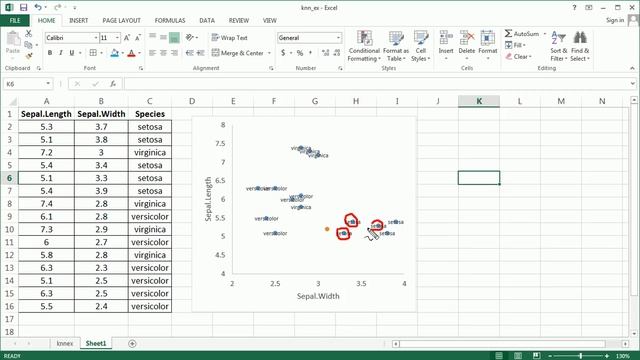Toggle Underline formatting
This screenshot has height=360, width=640.
[72, 53]
